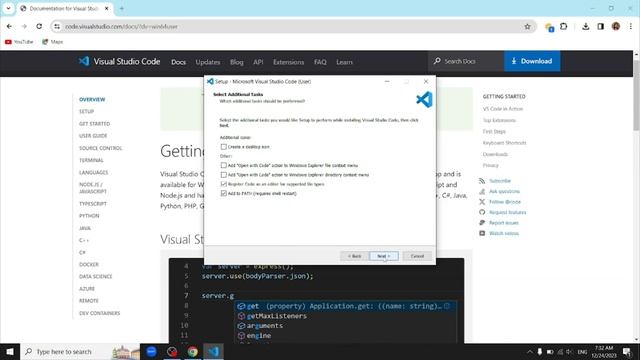Image resolution: width=640 pixels, height=360 pixels.
Task: Click the Visual Studio Code logo in the header
Action: 119,61
